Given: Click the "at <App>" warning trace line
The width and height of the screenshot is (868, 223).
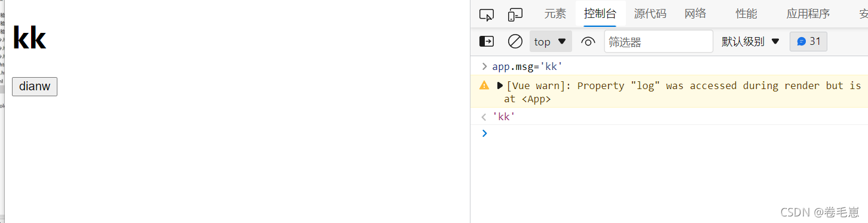Looking at the screenshot, I should [527, 99].
